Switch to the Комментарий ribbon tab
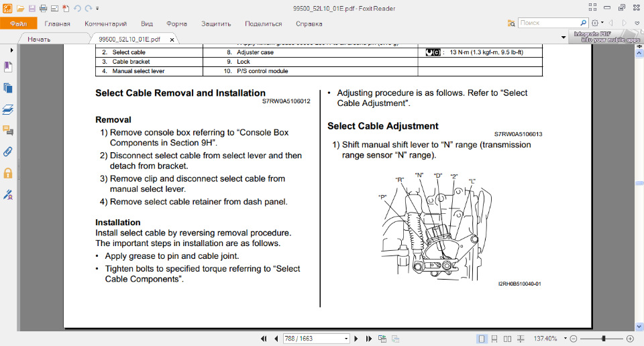This screenshot has width=644, height=346. 105,24
